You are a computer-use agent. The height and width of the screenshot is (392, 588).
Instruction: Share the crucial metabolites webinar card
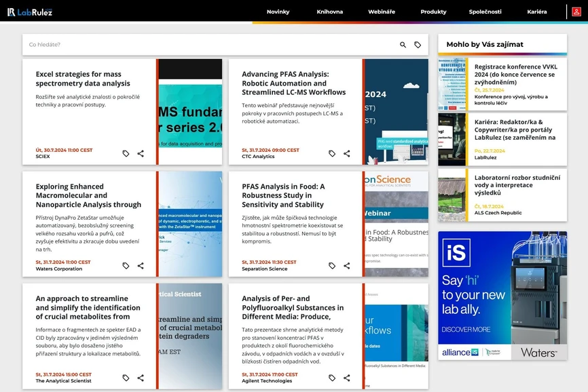(141, 378)
